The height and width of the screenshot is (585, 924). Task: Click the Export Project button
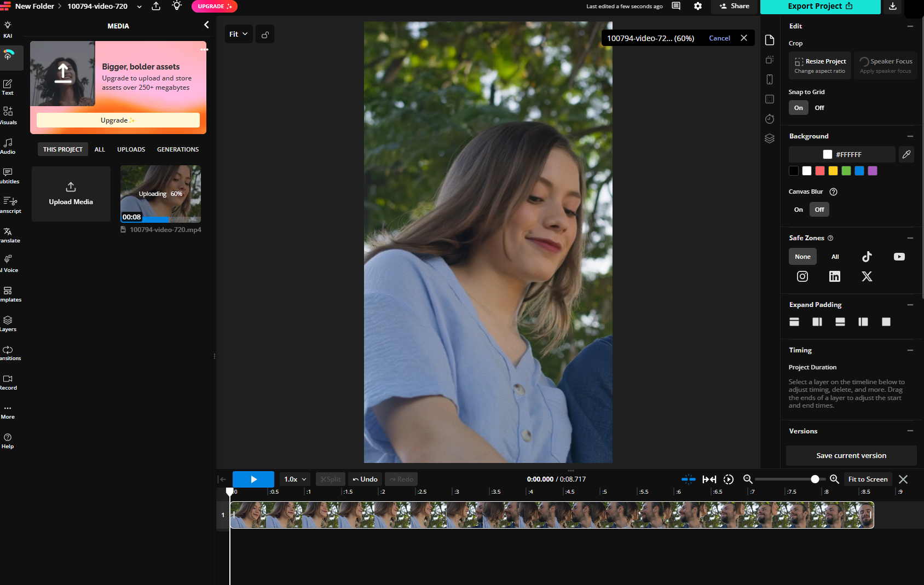820,6
